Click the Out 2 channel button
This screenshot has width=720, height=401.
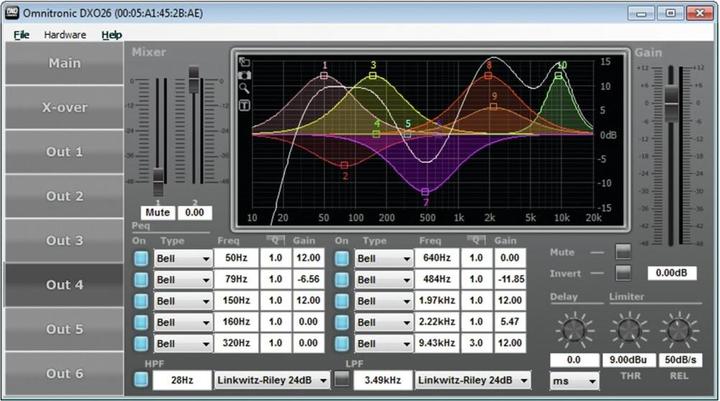[64, 196]
